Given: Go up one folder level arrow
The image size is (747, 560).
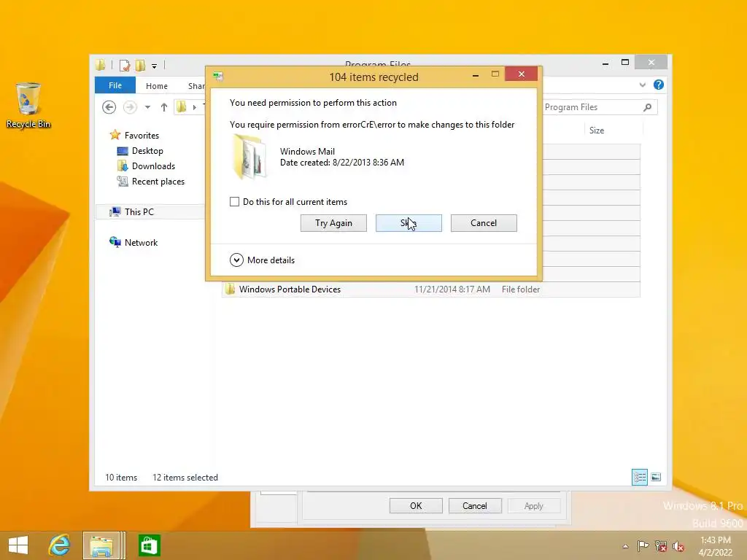Looking at the screenshot, I should (164, 107).
